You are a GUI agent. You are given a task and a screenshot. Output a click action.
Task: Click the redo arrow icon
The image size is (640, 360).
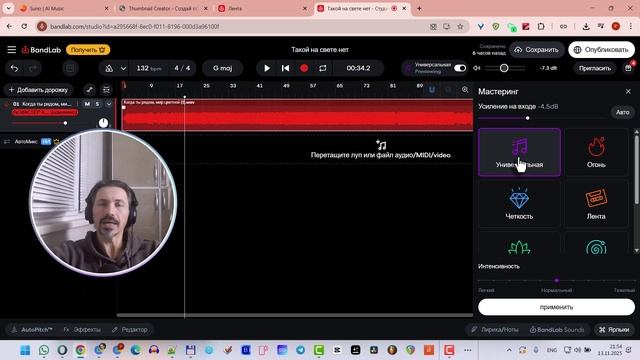coord(33,68)
